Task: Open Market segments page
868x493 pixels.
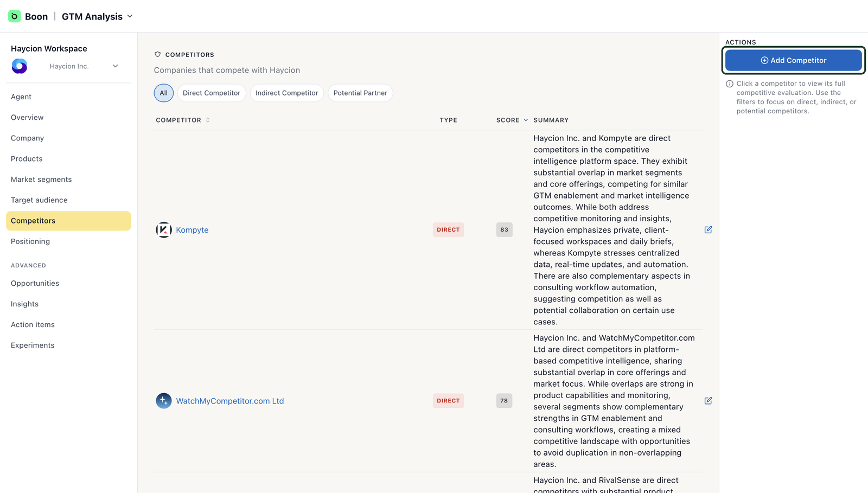Action: (68, 179)
